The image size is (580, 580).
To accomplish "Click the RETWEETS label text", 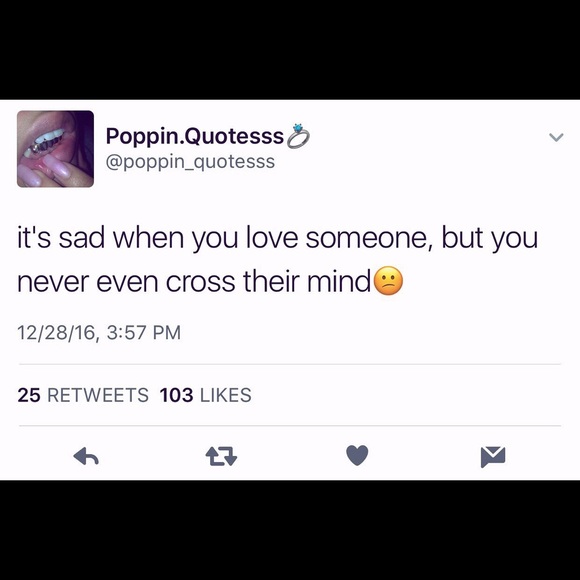I will pos(98,395).
